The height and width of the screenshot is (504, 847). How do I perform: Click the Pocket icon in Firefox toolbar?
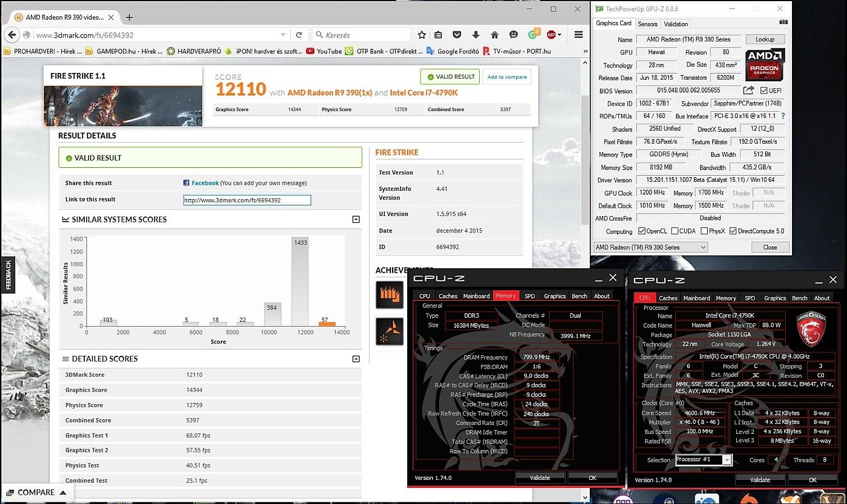457,35
